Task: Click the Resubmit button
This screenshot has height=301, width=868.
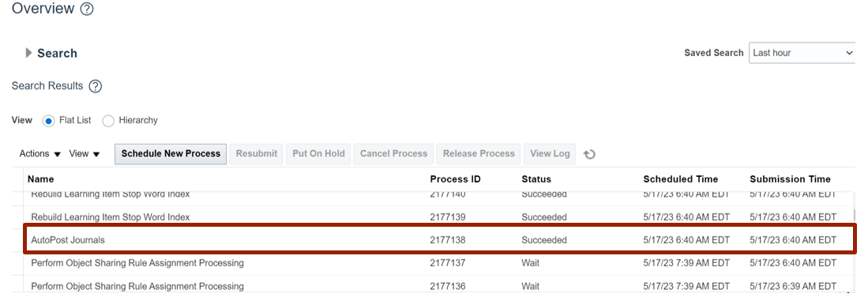Action: pyautogui.click(x=257, y=154)
